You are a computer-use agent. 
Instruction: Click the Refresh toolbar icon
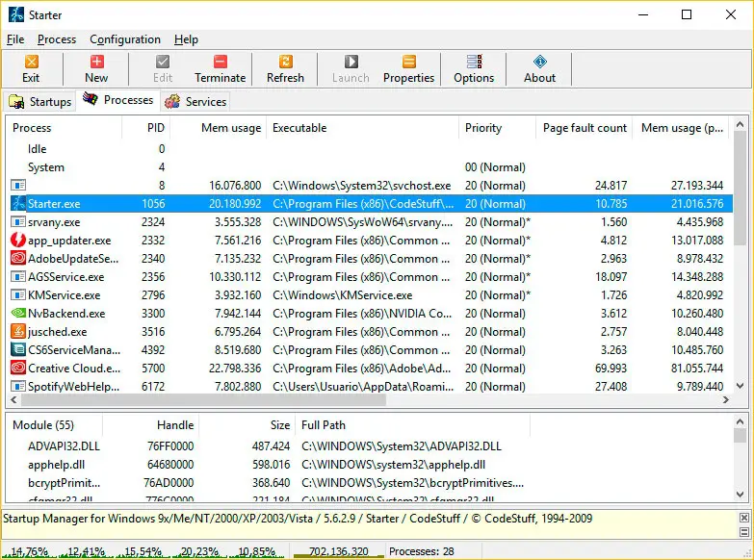coord(285,68)
